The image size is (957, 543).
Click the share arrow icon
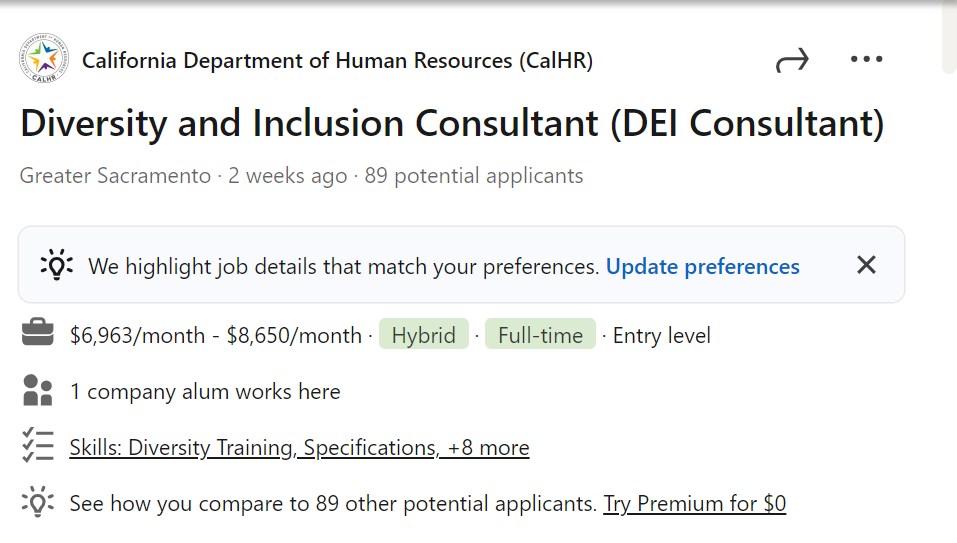click(x=791, y=61)
